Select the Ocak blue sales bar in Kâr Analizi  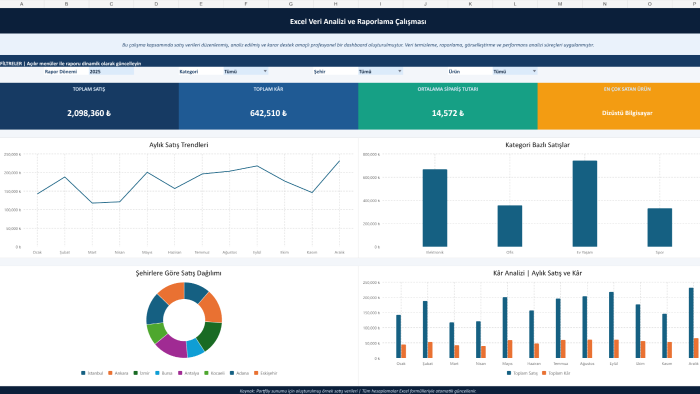(x=398, y=336)
